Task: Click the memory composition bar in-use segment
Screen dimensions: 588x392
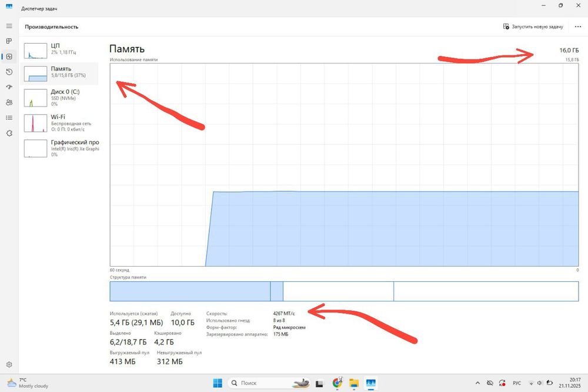Action: pos(190,291)
